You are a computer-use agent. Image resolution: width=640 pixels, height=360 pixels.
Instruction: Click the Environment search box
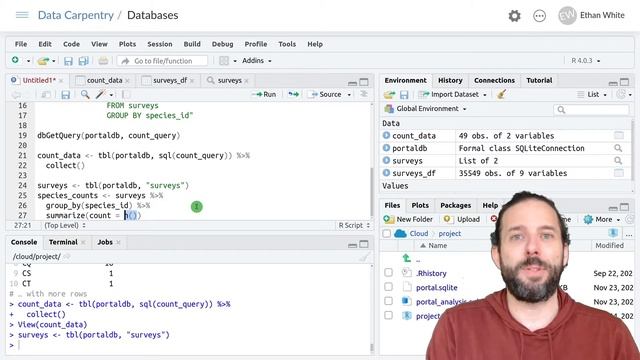point(591,109)
